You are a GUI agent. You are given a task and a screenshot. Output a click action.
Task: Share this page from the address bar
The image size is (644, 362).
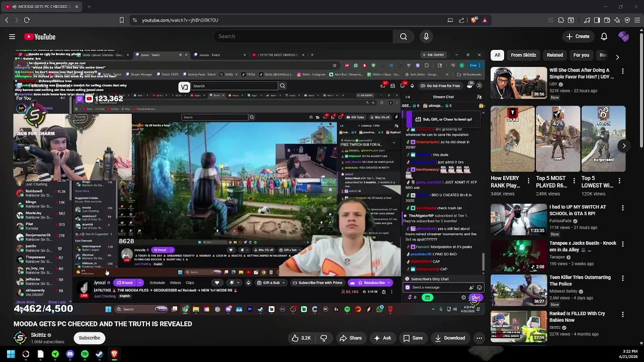(x=461, y=20)
